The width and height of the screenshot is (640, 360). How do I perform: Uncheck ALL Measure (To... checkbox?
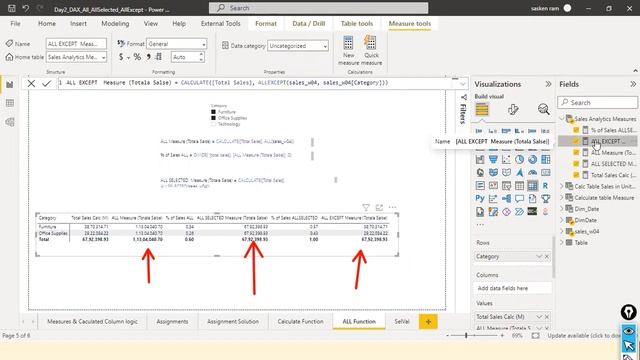(576, 152)
